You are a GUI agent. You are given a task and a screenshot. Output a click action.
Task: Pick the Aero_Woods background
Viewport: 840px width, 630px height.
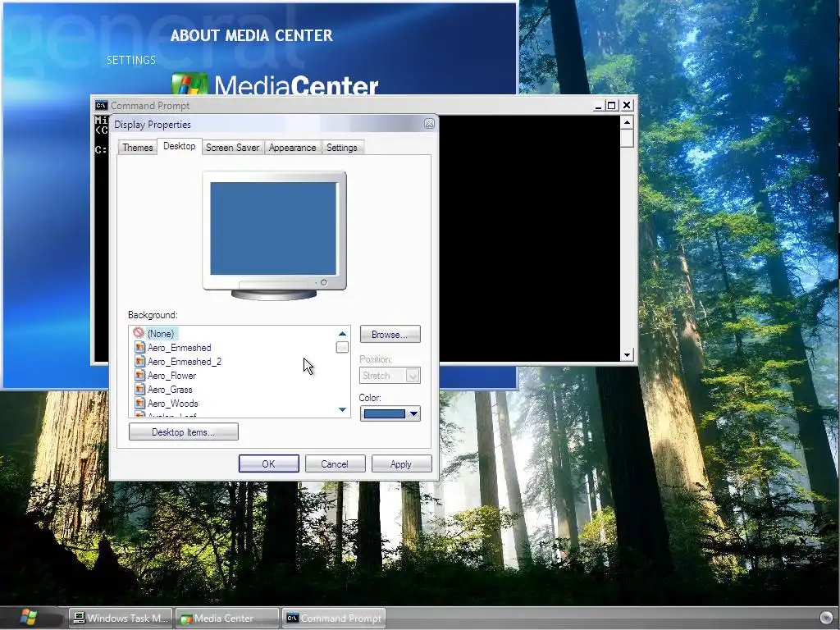point(173,404)
